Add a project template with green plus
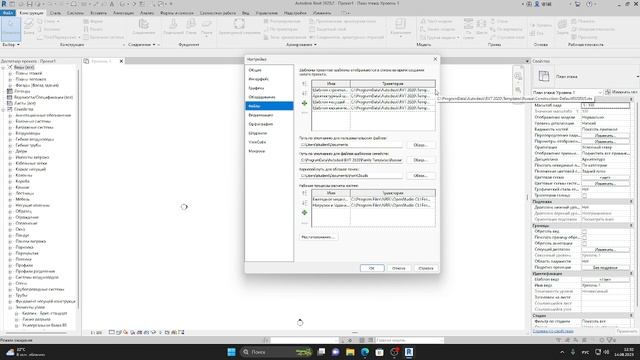The image size is (640, 360). [x=304, y=103]
